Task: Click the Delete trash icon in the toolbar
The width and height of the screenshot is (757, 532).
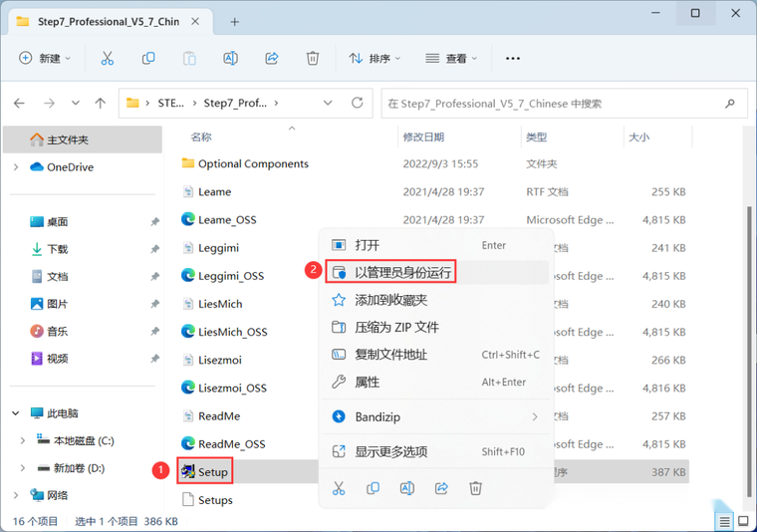Action: [313, 59]
